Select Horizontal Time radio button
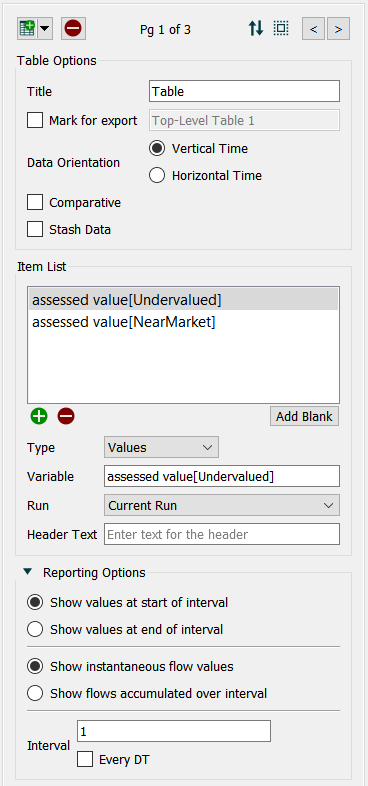This screenshot has height=786, width=368. point(157,175)
